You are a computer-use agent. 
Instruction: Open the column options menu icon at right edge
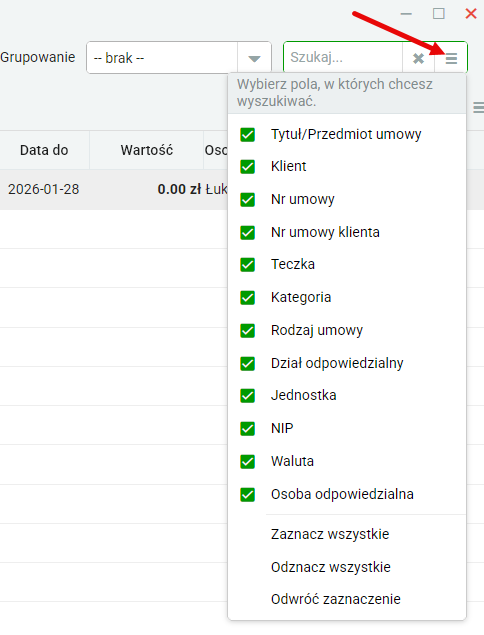click(479, 108)
